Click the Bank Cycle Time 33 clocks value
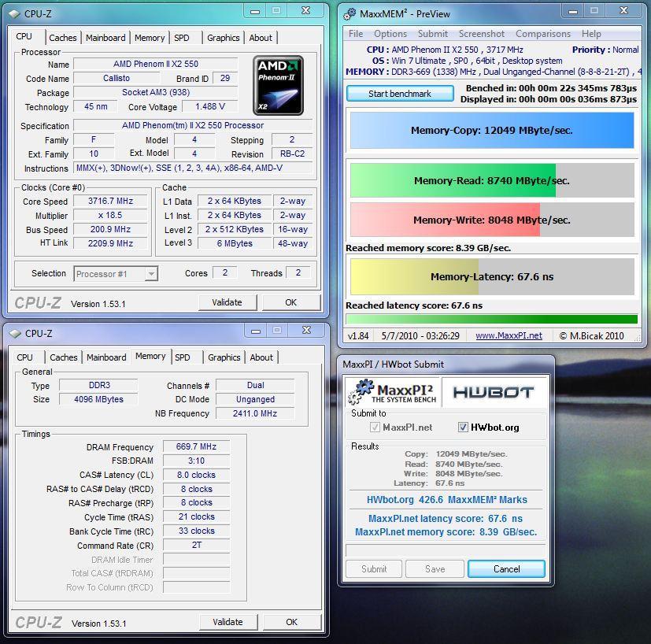Image resolution: width=651 pixels, height=644 pixels. pos(196,531)
